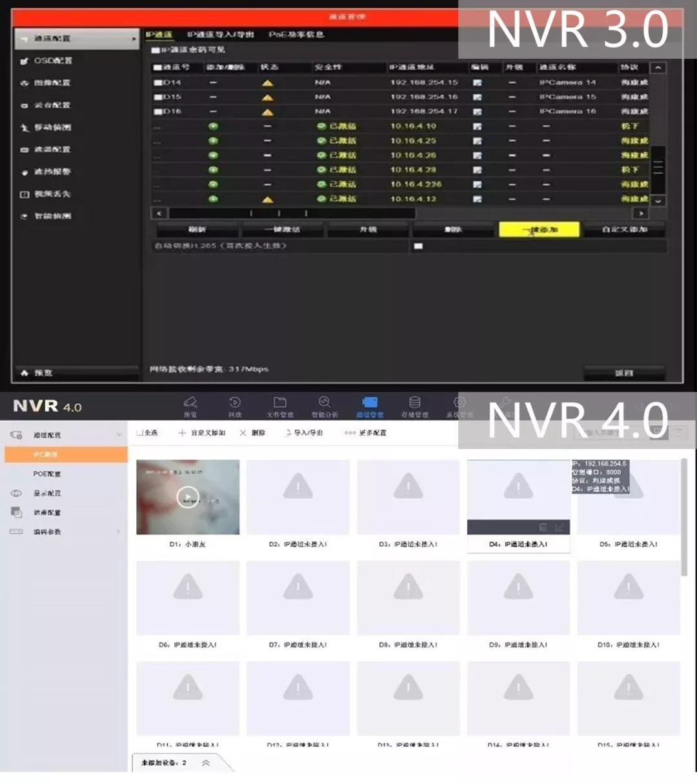
Task: Open 更多配置 in the NVR 4.0 toolbar
Action: pyautogui.click(x=365, y=433)
